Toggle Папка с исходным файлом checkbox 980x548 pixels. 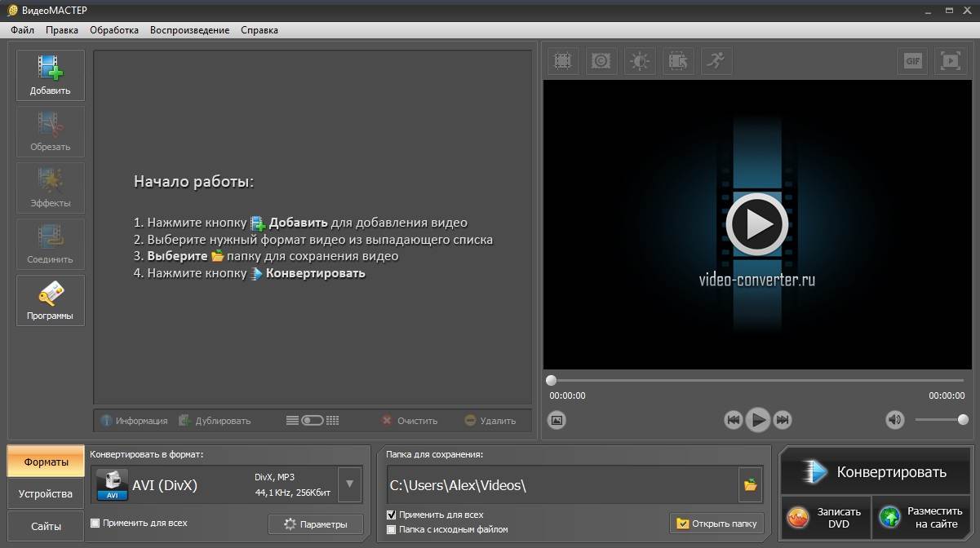coord(392,529)
